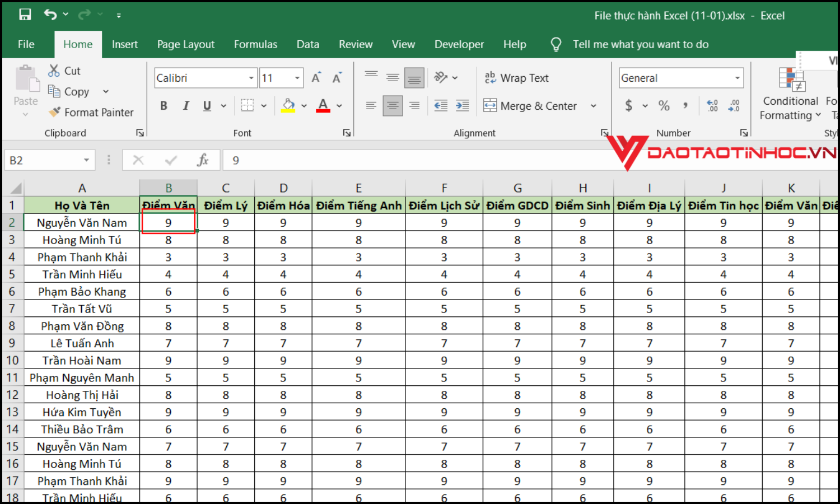The height and width of the screenshot is (504, 840).
Task: Click the Cancel X icon in formula bar
Action: (138, 160)
